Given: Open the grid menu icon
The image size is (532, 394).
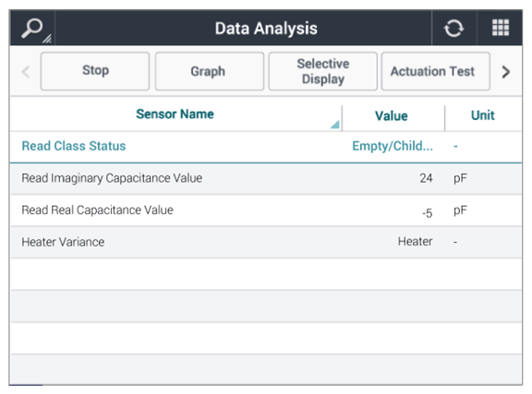Looking at the screenshot, I should 501,28.
